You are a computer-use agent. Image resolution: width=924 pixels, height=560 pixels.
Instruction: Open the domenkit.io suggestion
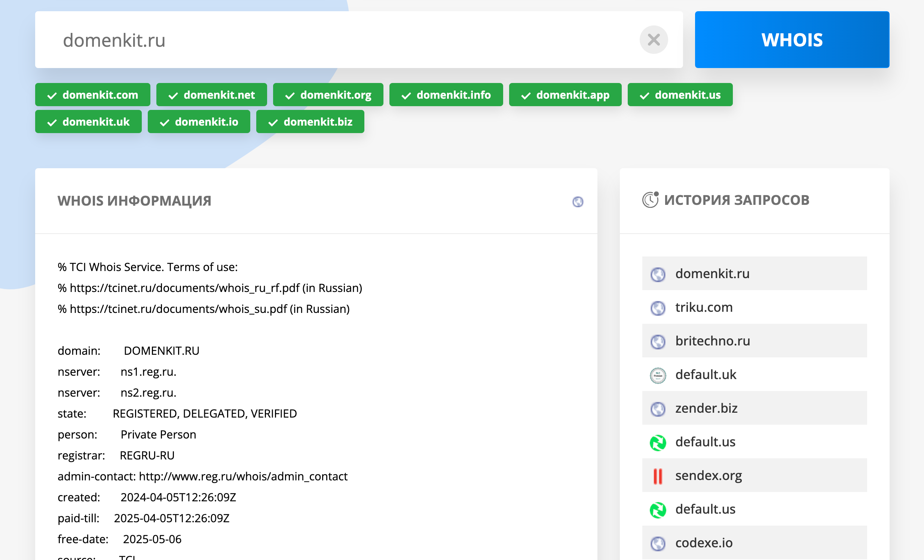pyautogui.click(x=199, y=122)
